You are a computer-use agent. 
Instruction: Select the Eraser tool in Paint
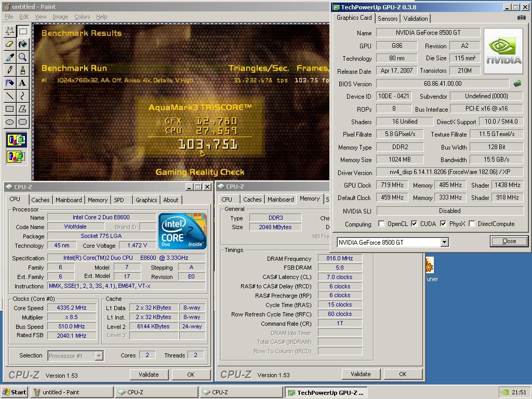(10, 45)
